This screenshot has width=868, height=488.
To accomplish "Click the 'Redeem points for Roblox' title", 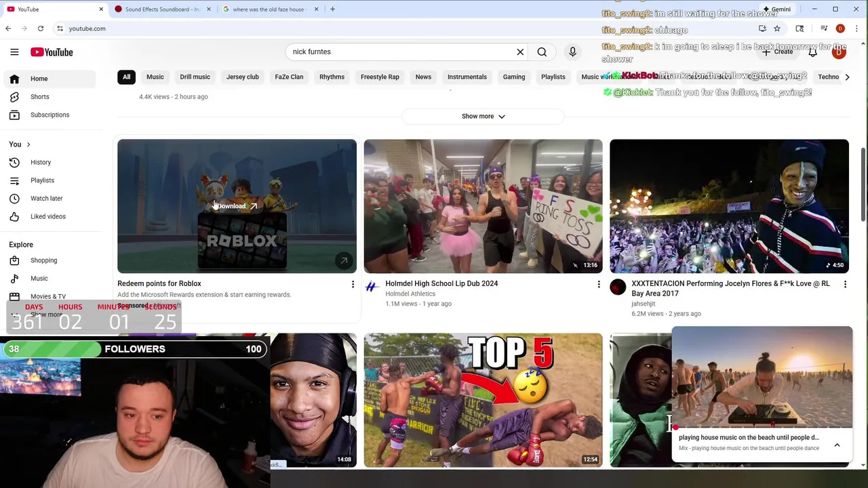I will pos(159,284).
